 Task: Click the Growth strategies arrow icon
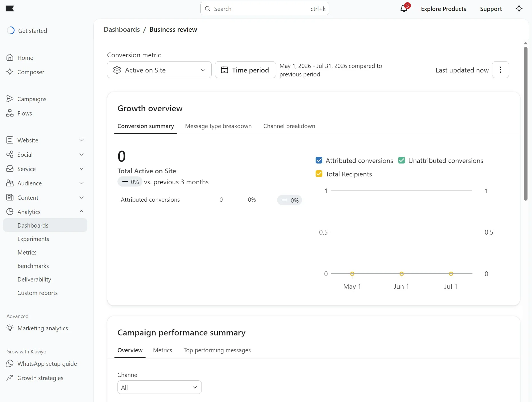[x=10, y=378]
